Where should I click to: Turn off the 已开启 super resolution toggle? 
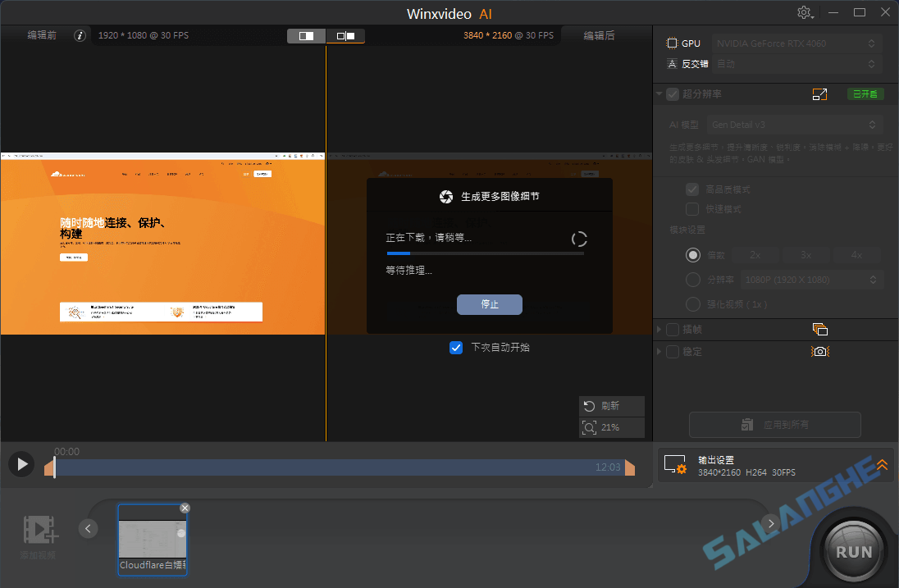click(x=865, y=93)
